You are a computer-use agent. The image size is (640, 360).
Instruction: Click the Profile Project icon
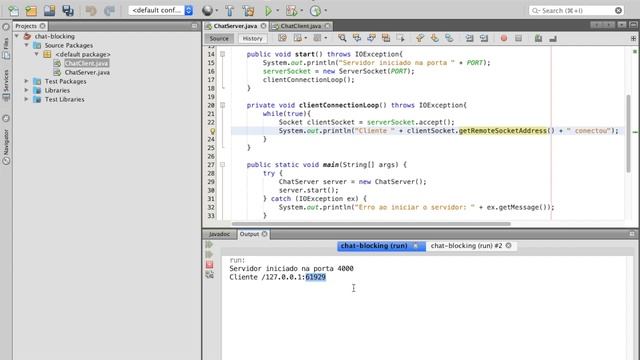(x=315, y=11)
